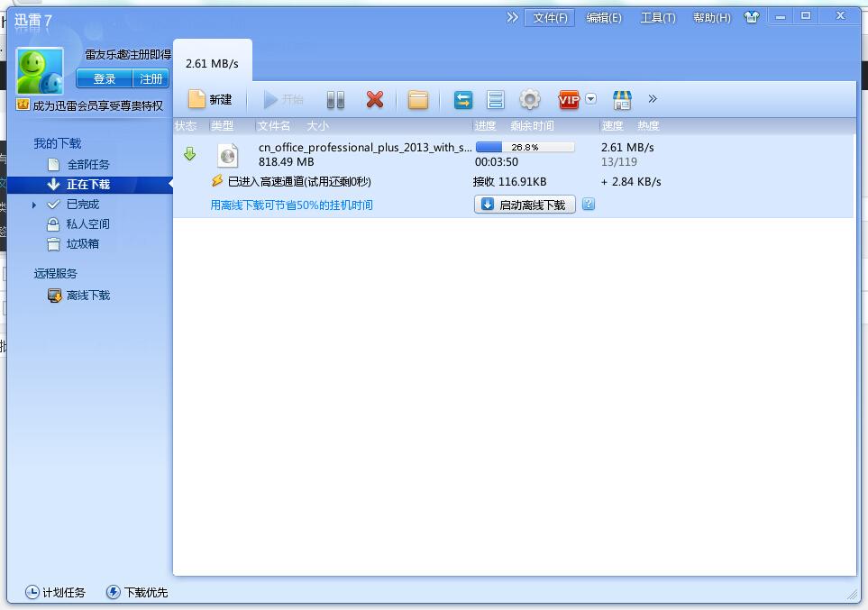Click the user avatar picture
Screen dimensions: 868x610
pos(40,71)
